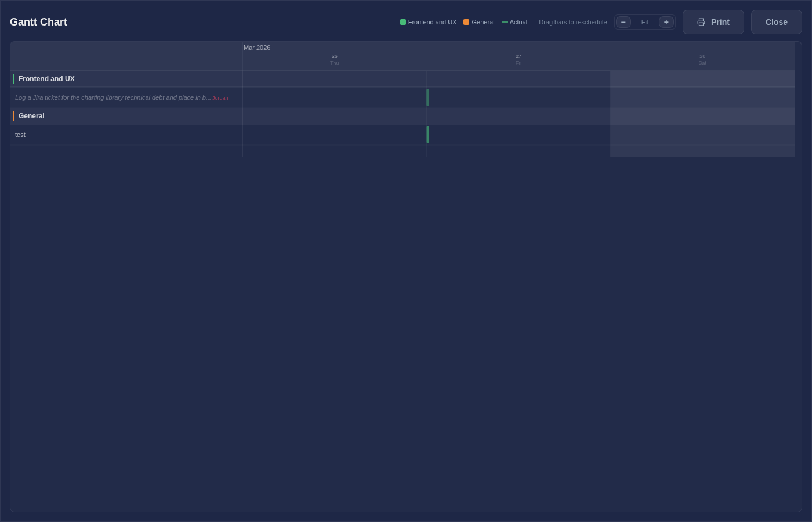Click the 28 Sat date header
The width and height of the screenshot is (812, 522).
(702, 60)
